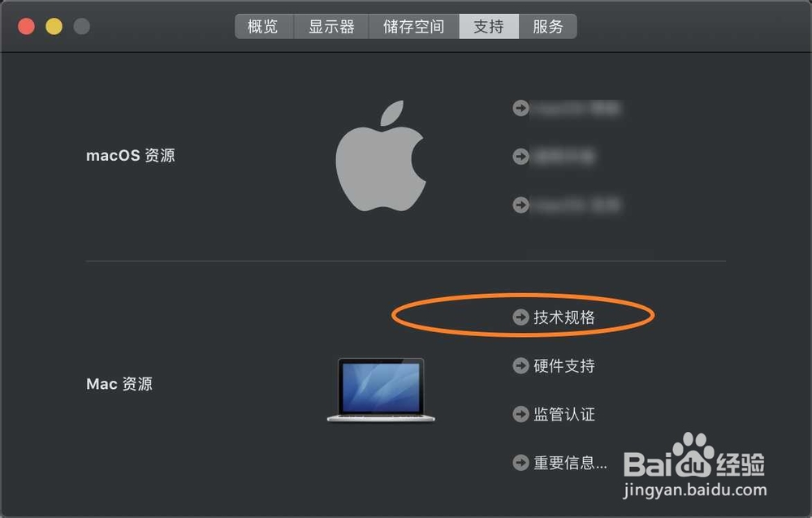Open the 技术规格 link
The image size is (812, 518).
(564, 317)
